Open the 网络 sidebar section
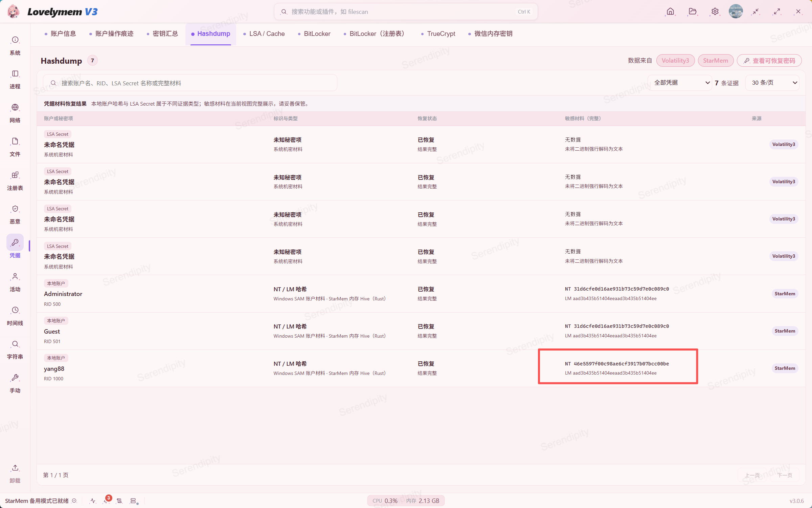Screen dimensions: 812x508 [x=15, y=113]
